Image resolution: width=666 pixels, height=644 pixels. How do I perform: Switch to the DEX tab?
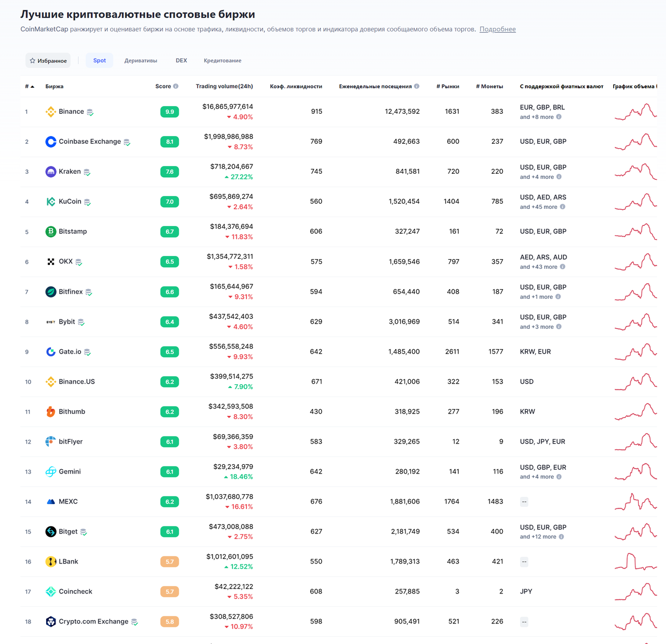(181, 61)
